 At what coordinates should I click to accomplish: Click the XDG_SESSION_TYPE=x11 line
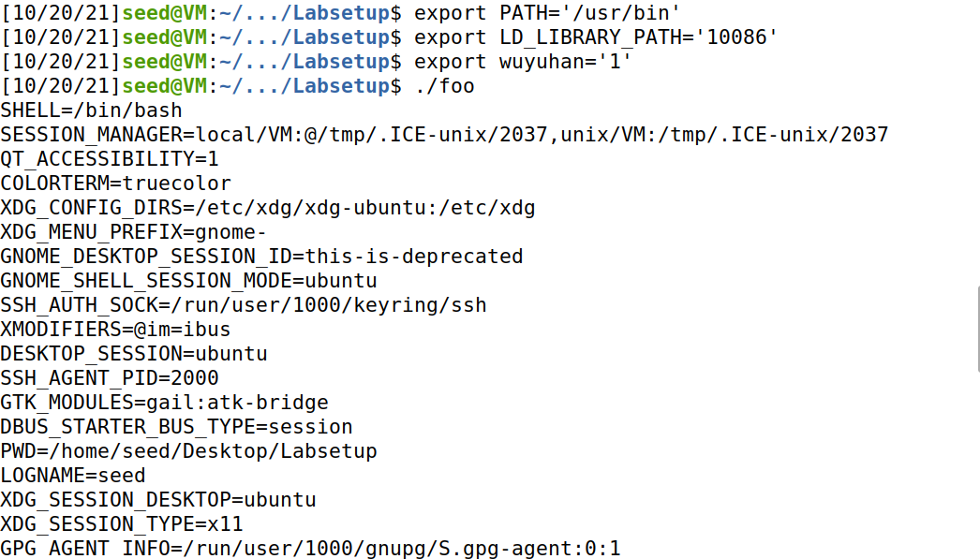[121, 524]
